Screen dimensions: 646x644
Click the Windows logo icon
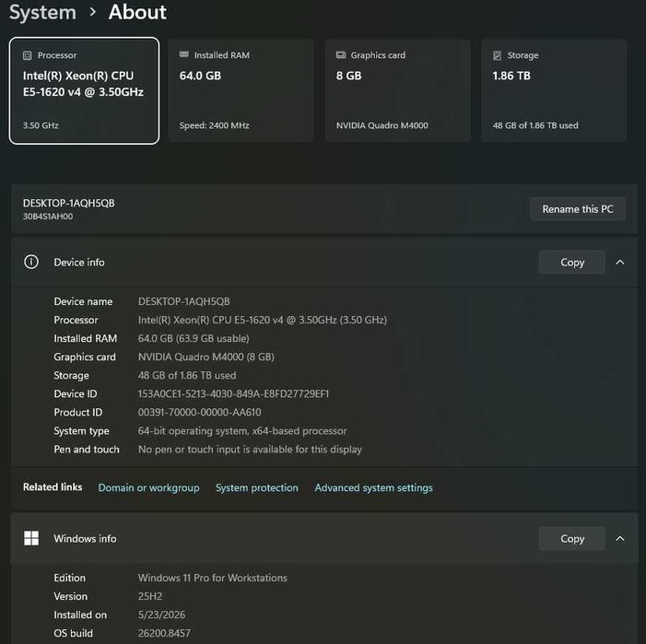pos(31,538)
